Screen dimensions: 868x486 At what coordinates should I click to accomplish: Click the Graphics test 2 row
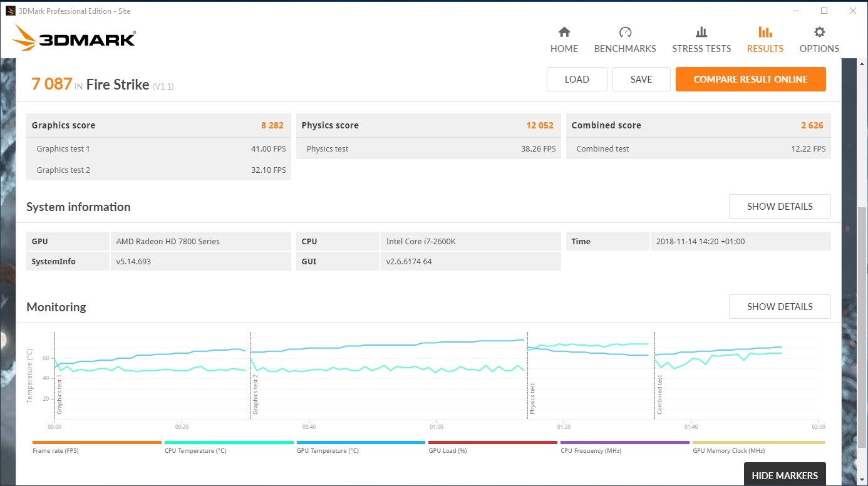158,170
